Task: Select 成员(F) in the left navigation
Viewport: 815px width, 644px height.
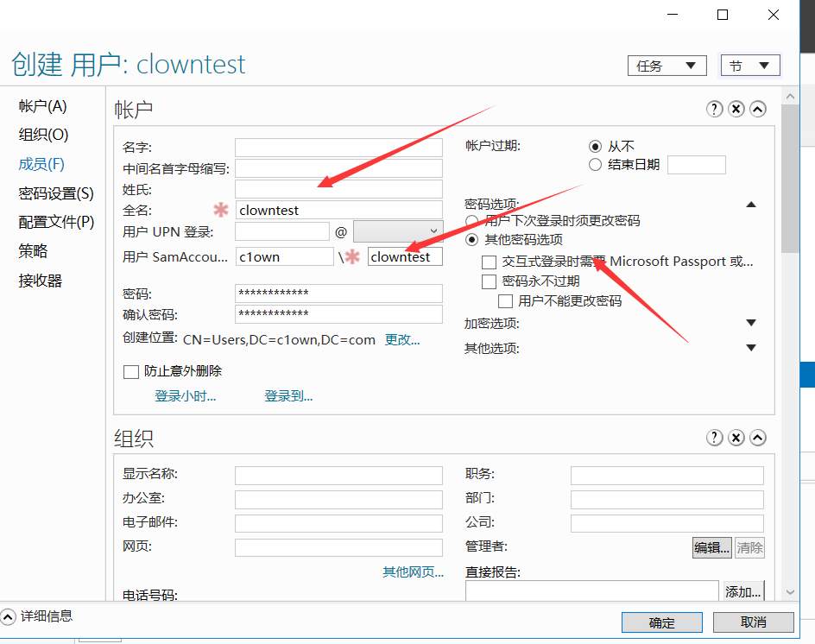Action: pos(41,164)
